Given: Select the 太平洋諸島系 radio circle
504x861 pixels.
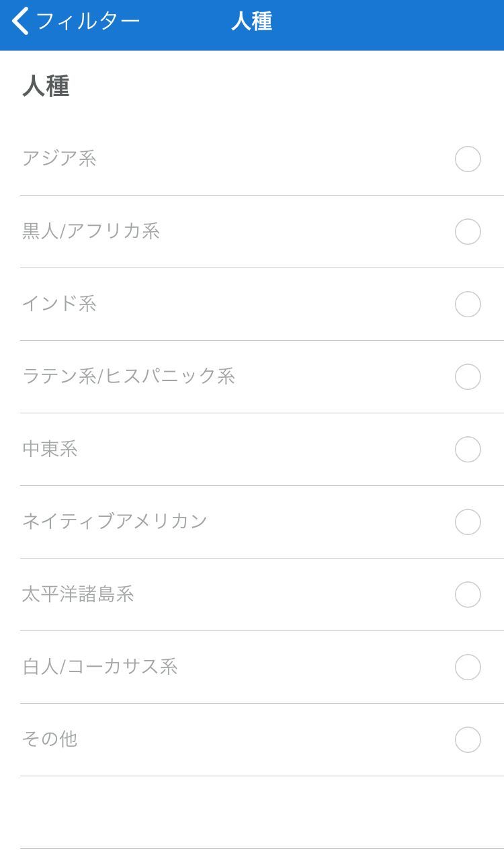Looking at the screenshot, I should click(468, 595).
